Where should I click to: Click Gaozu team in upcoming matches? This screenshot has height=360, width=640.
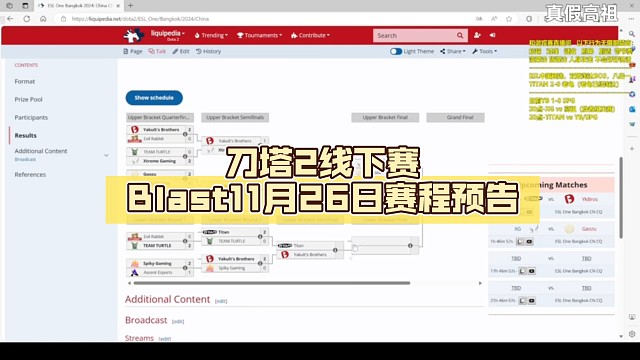(589, 229)
